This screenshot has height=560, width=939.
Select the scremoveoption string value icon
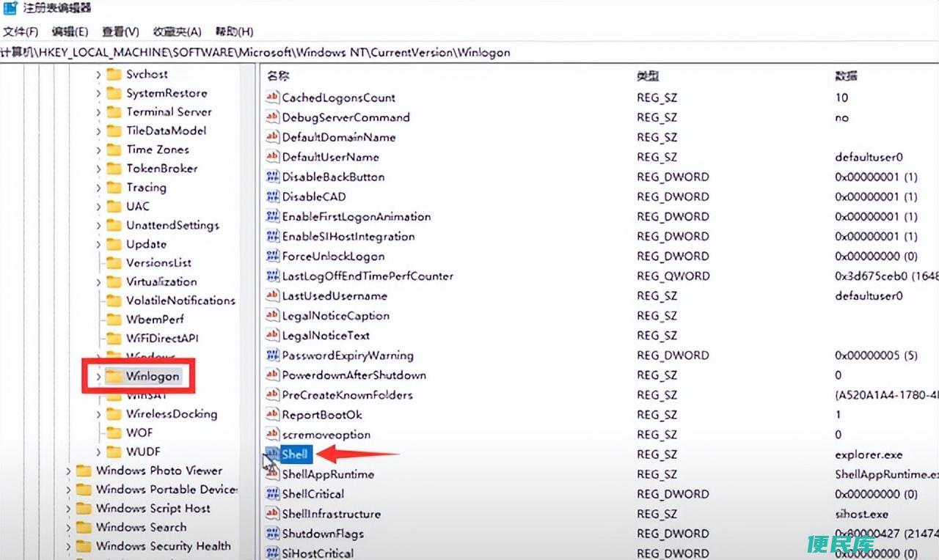click(272, 434)
